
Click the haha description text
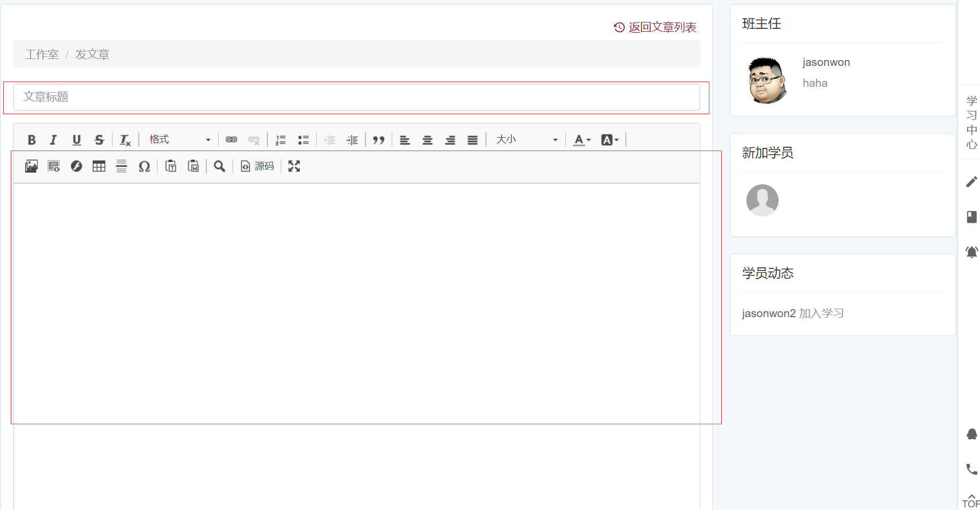point(815,83)
